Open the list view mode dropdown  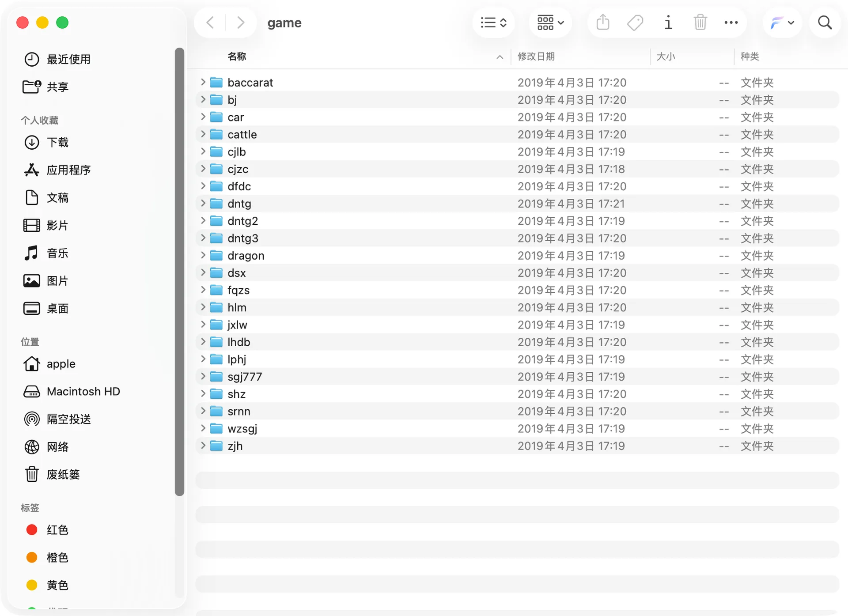point(493,23)
